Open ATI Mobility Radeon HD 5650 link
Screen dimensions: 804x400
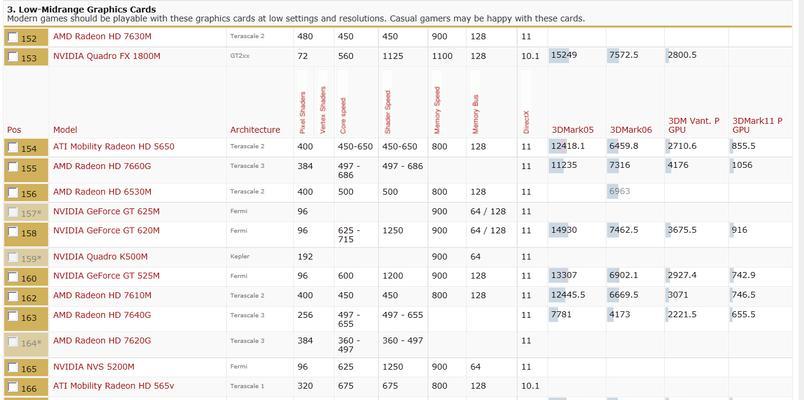114,147
